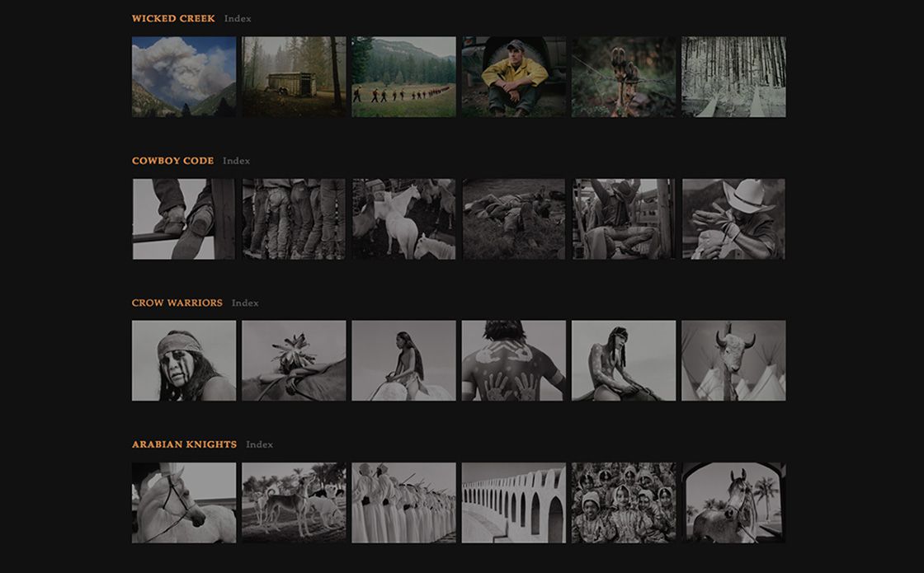Select the buffalo skull and tipis photo
Image resolution: width=924 pixels, height=573 pixels.
coord(733,360)
